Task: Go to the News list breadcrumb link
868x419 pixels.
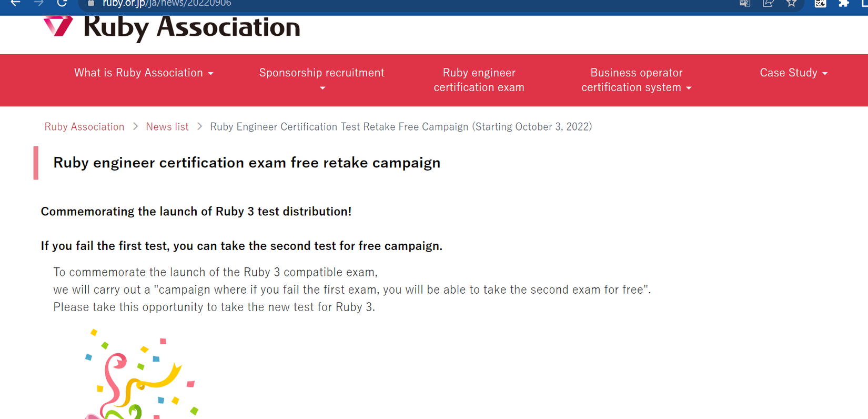Action: (167, 127)
